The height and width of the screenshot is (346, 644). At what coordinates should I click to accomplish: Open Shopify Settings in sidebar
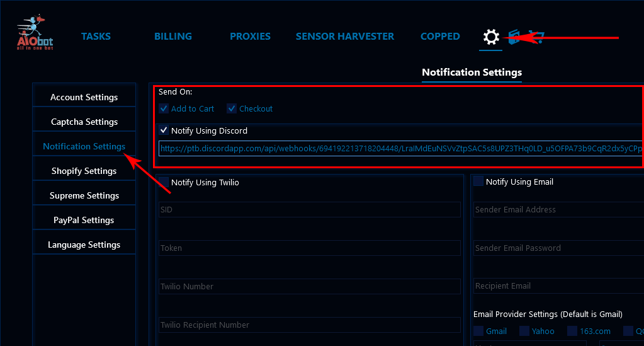[x=84, y=171]
